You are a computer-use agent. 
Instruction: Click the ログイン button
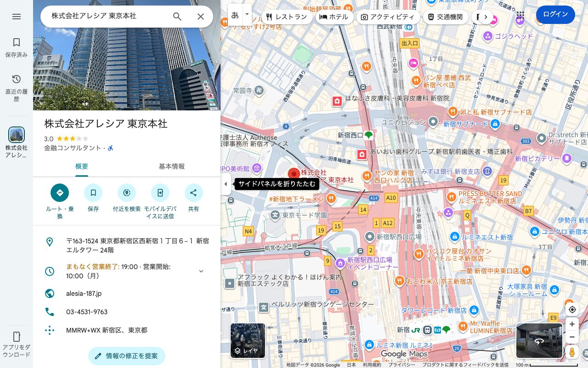(x=555, y=14)
